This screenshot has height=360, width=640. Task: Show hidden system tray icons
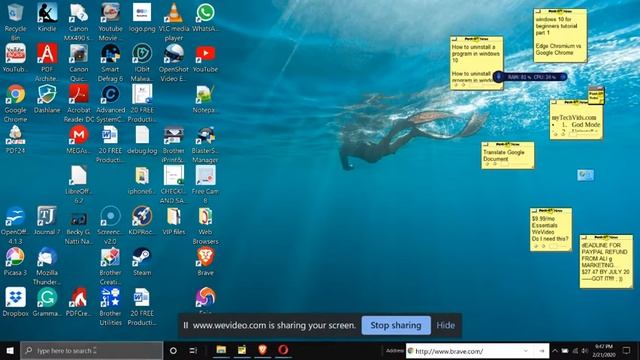coord(555,351)
